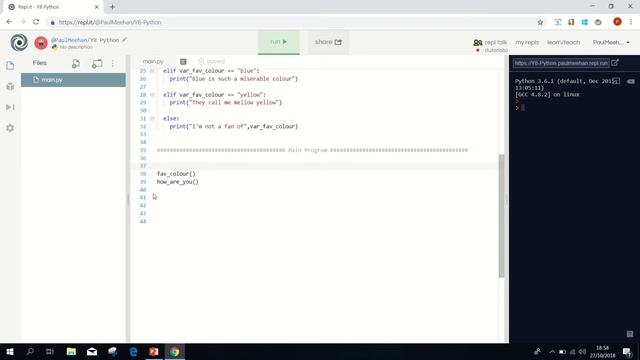This screenshot has height=360, width=640.
Task: Collapse the code fold at line 25
Action: (x=152, y=71)
